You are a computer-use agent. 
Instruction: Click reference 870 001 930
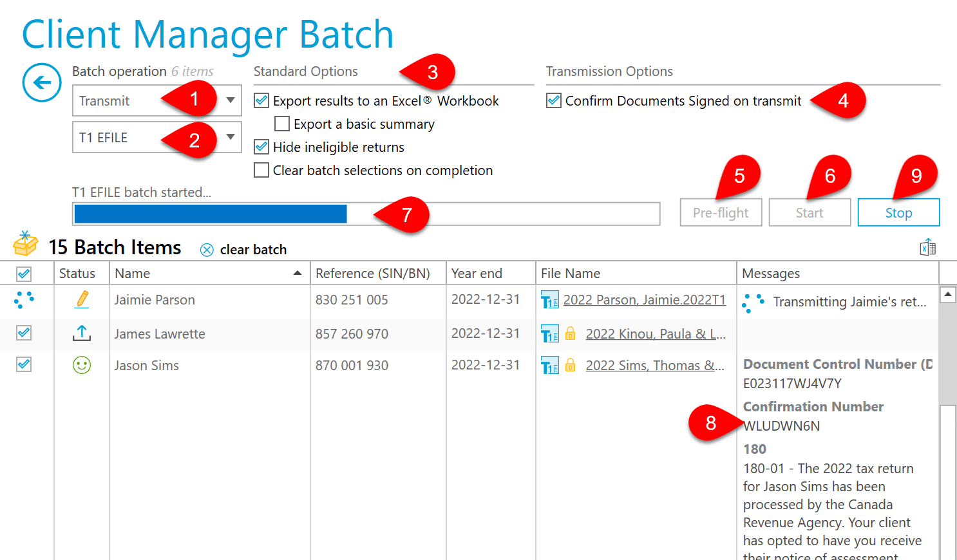(x=352, y=366)
